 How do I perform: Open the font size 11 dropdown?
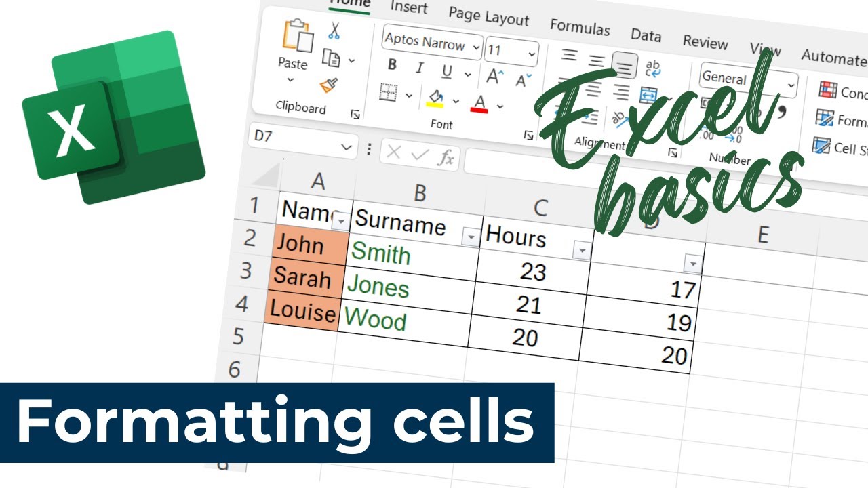click(x=532, y=54)
